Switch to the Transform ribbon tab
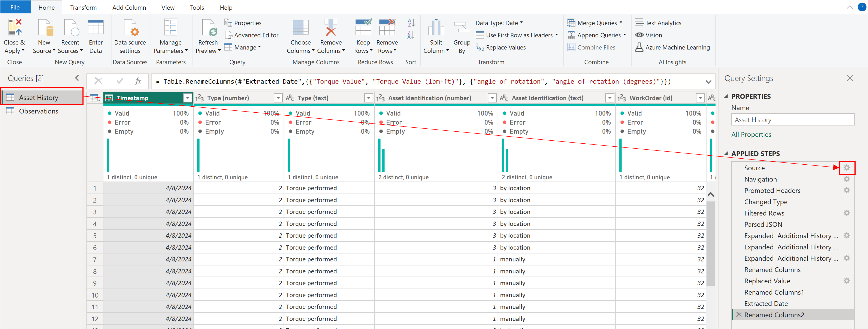868x329 pixels. tap(83, 7)
